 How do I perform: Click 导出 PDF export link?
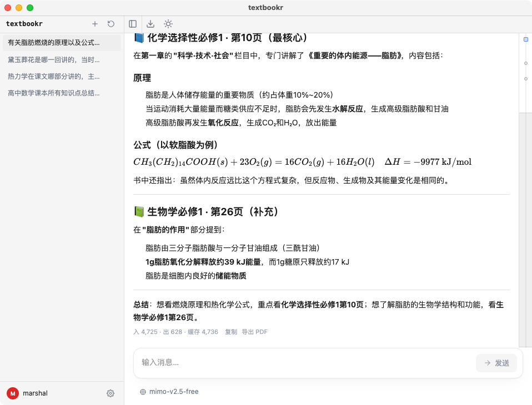click(x=254, y=332)
